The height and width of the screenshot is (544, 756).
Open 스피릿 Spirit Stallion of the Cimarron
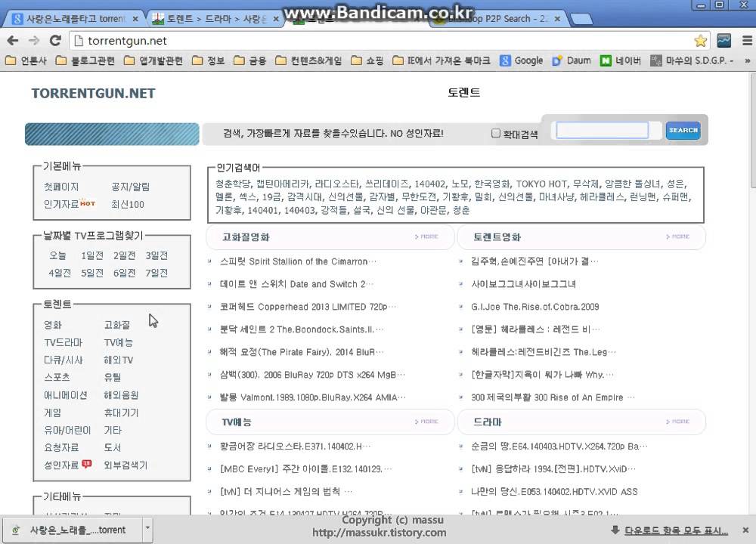pos(298,261)
